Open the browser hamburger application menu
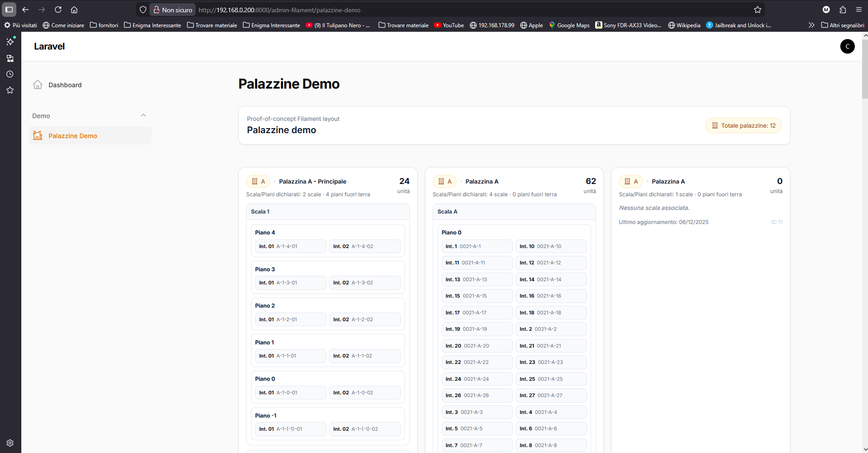The height and width of the screenshot is (453, 868). pos(858,10)
